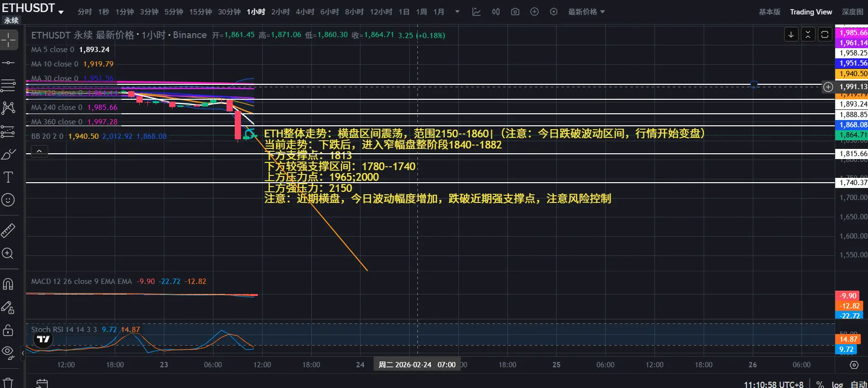The image size is (868, 388).
Task: Select the 8小时 interval
Action: coord(354,12)
